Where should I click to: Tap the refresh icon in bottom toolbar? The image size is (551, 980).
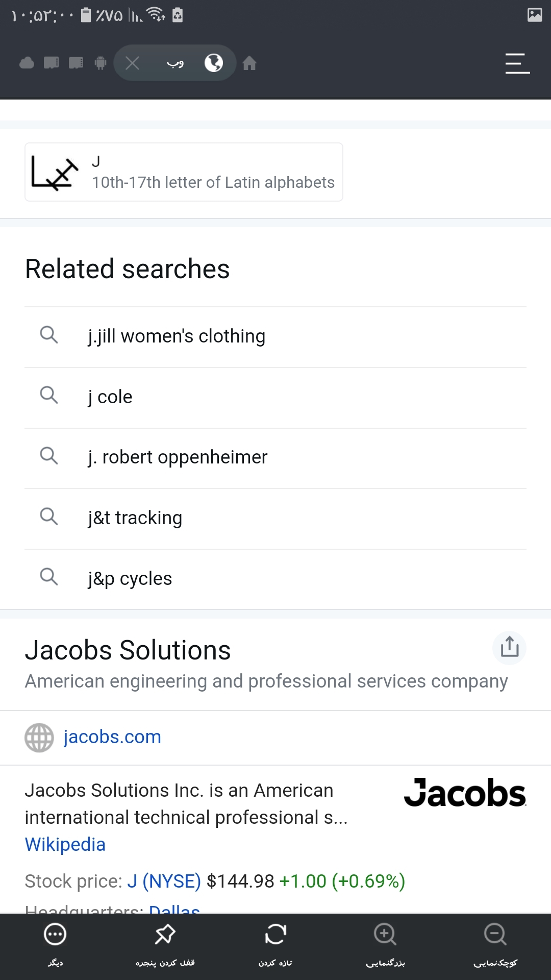click(x=275, y=935)
